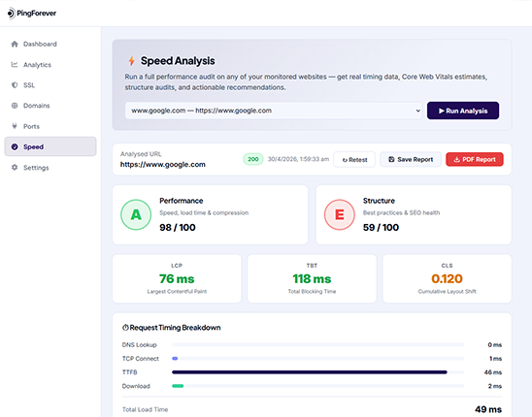Click the PingForever logo icon
Image resolution: width=532 pixels, height=417 pixels.
(11, 14)
